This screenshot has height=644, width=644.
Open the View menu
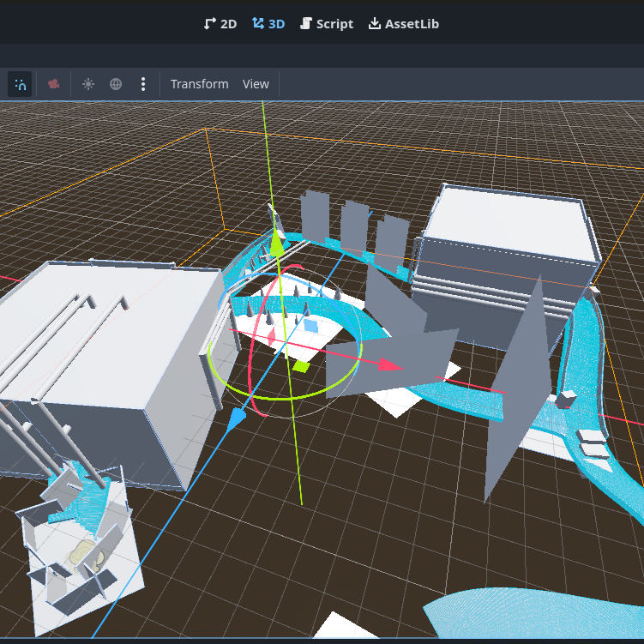pos(256,84)
